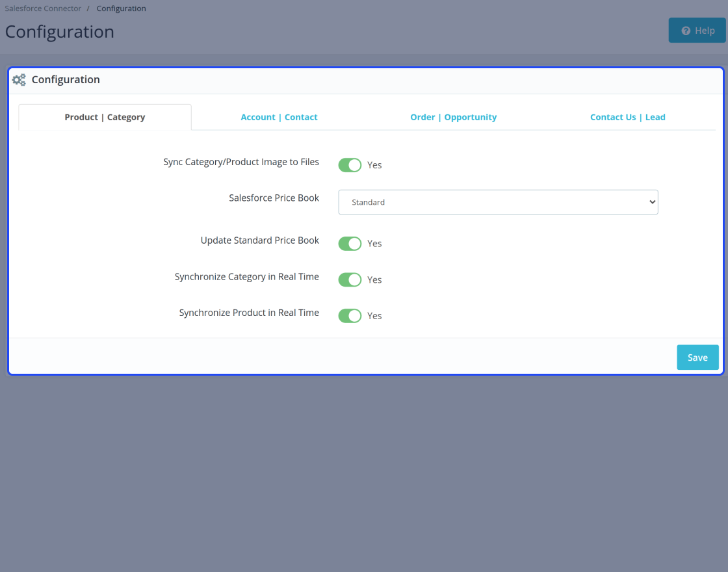Viewport: 728px width, 572px height.
Task: Click the Salesforce Price Book label
Action: tap(274, 198)
